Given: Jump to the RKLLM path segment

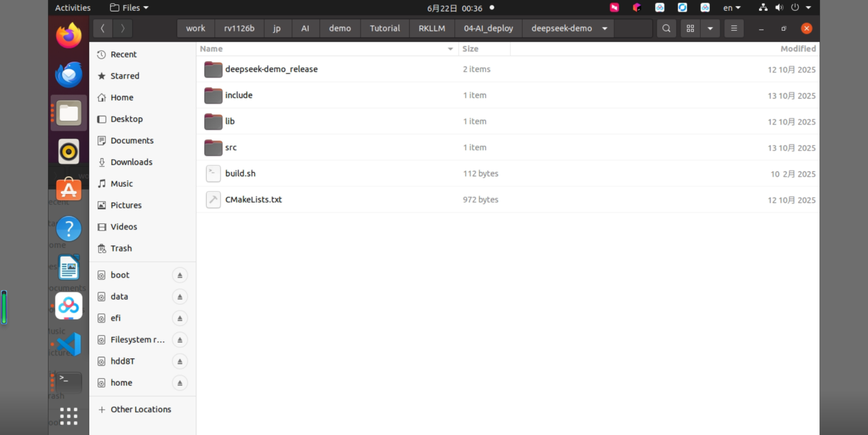Looking at the screenshot, I should point(432,29).
